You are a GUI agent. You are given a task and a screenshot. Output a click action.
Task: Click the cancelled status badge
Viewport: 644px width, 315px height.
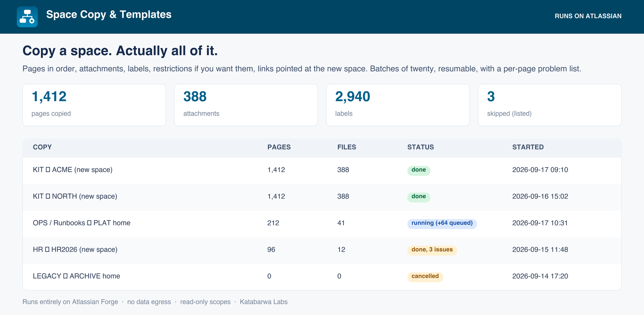[x=425, y=276]
